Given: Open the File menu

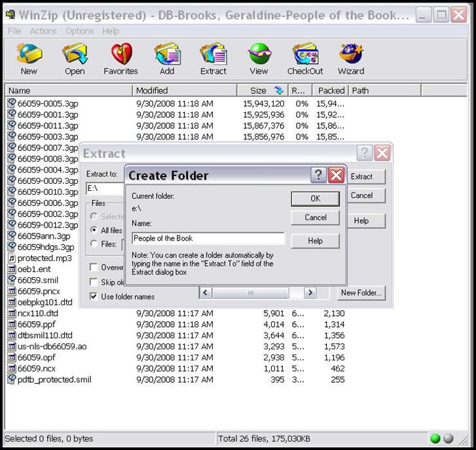Looking at the screenshot, I should click(14, 31).
